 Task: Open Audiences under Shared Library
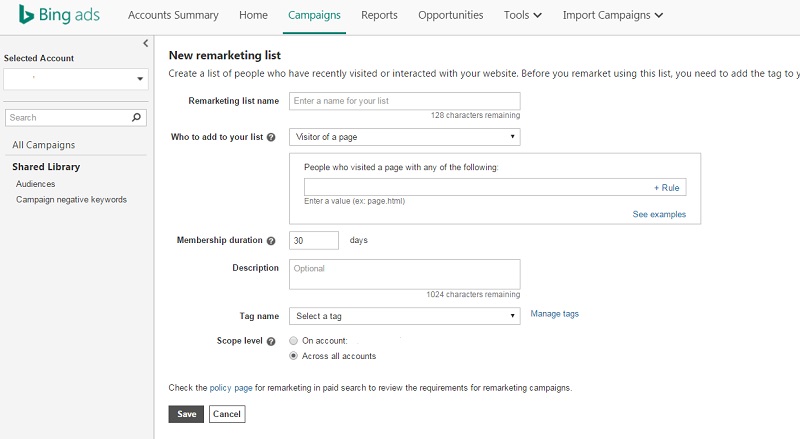pyautogui.click(x=35, y=184)
